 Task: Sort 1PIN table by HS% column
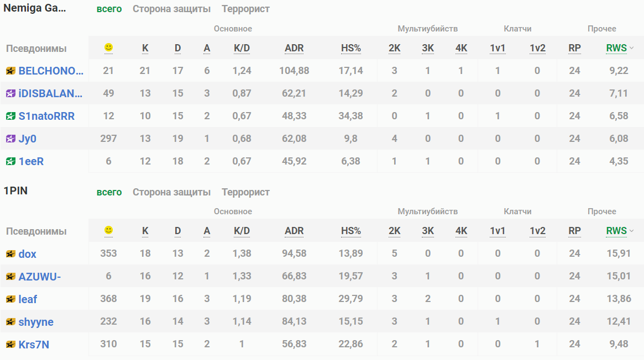click(351, 231)
